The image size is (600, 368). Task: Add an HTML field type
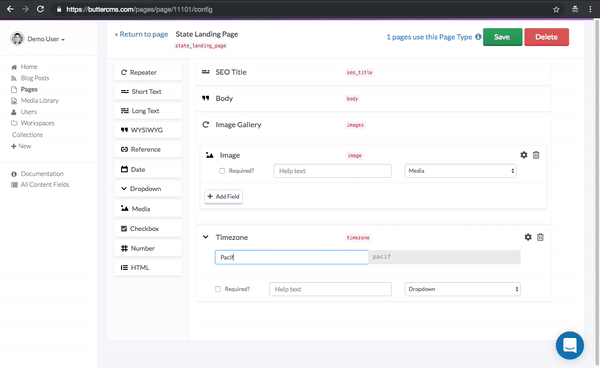click(148, 268)
